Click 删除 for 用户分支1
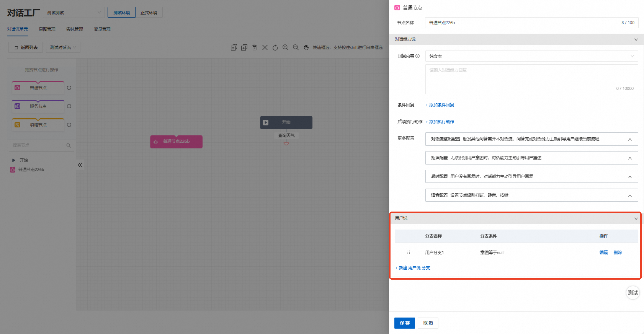Viewport: 644px width, 334px height. tap(618, 253)
